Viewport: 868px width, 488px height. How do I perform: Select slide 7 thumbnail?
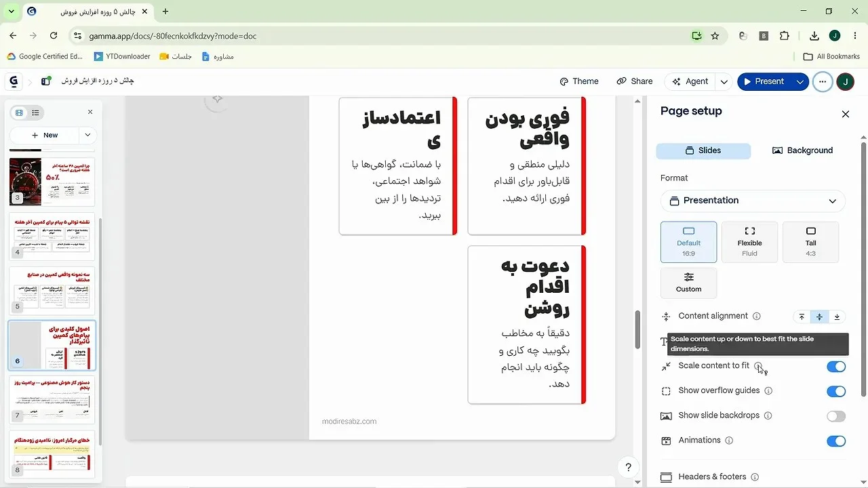(x=52, y=400)
